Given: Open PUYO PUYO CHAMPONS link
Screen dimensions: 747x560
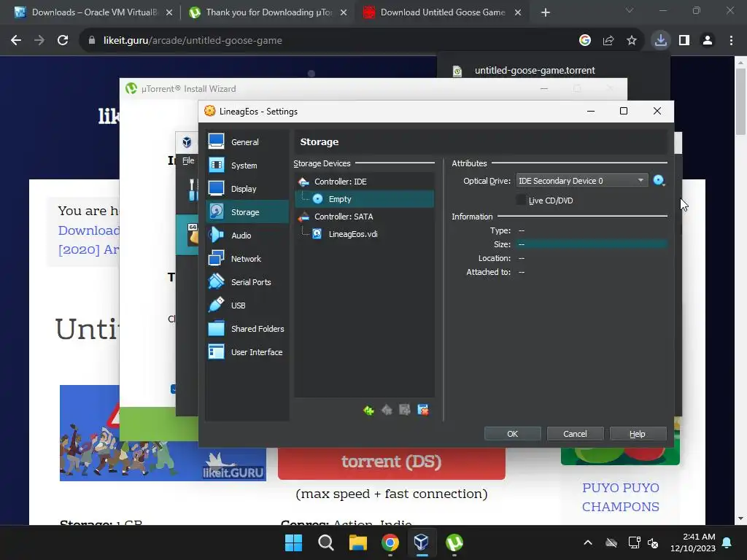Looking at the screenshot, I should tap(620, 497).
